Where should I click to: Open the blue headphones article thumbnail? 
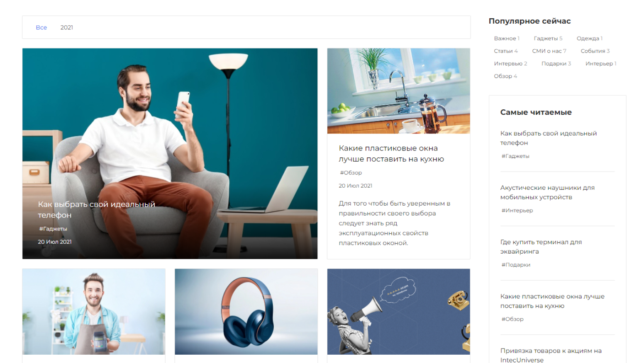246,312
